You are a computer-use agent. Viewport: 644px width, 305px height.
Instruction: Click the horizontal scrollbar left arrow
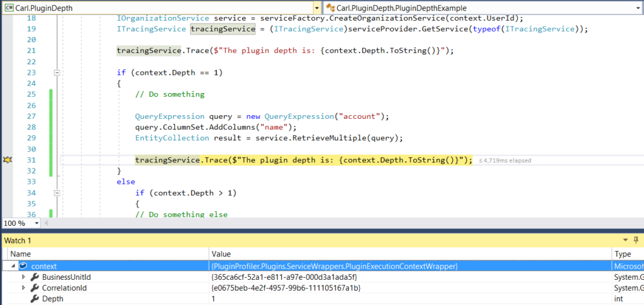pos(45,223)
